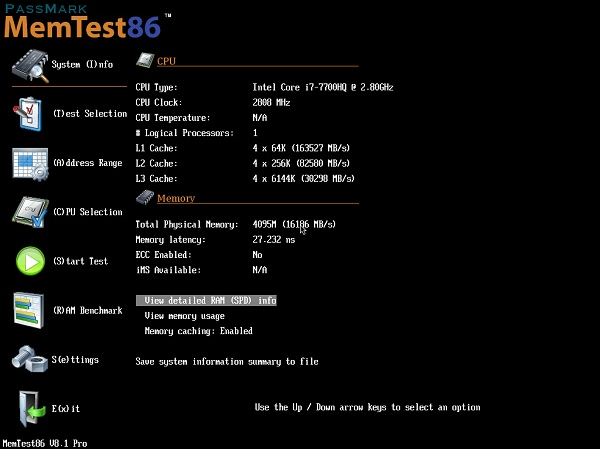The image size is (600, 450).
Task: Click Save system information summary to file
Action: point(227,362)
